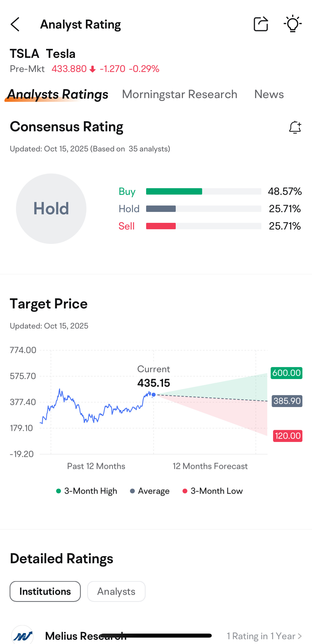Tap the red Sell percentage bar
This screenshot has width=312, height=644.
tap(161, 226)
